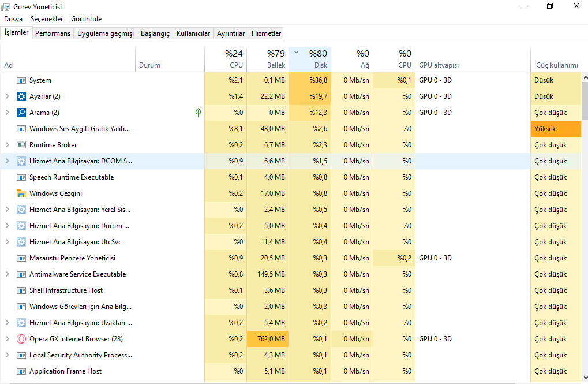The width and height of the screenshot is (588, 384).
Task: Expand the Local Security Authority Process row
Action: (x=7, y=355)
